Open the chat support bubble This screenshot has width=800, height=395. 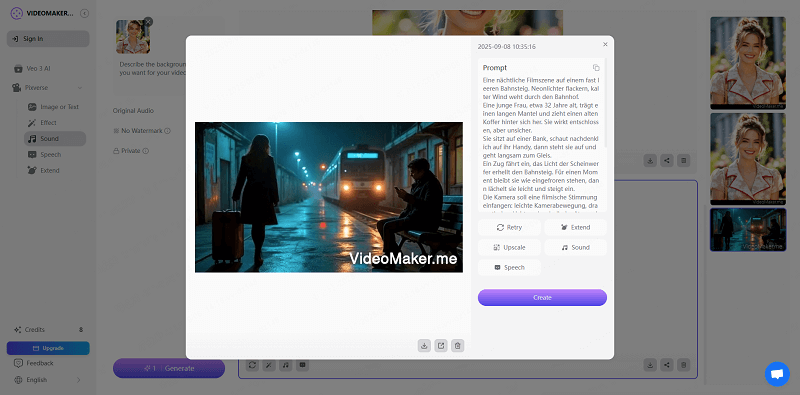point(777,374)
